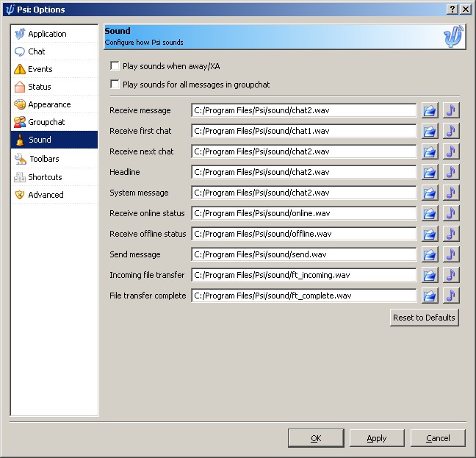
Task: Click the help question mark button
Action: (452, 10)
